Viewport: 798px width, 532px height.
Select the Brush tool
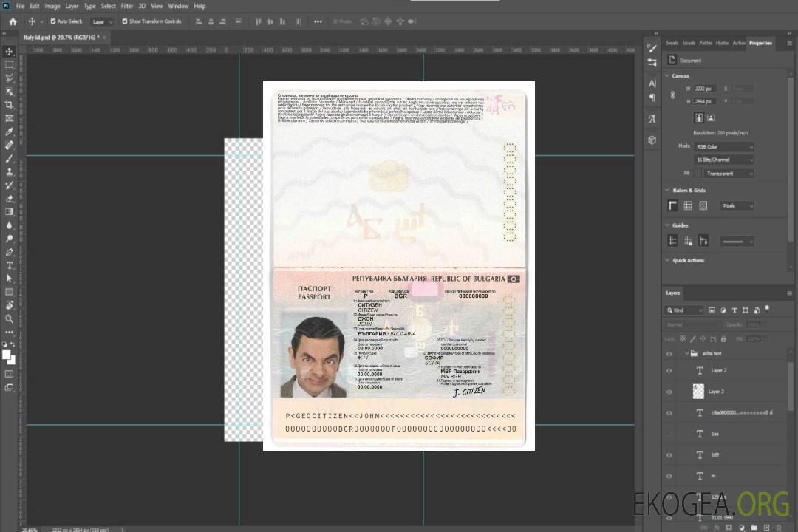click(9, 158)
